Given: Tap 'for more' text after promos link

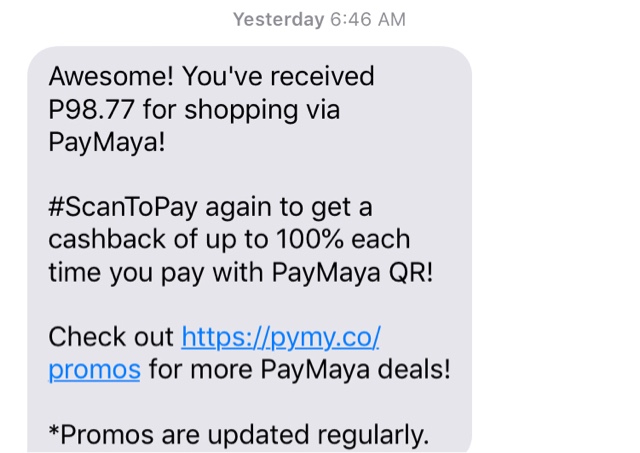Looking at the screenshot, I should click(200, 370).
